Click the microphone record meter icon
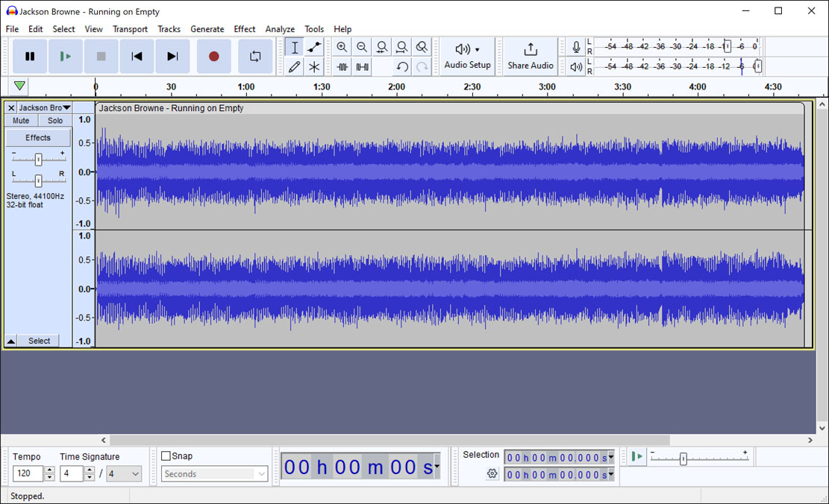The image size is (829, 504). click(576, 47)
